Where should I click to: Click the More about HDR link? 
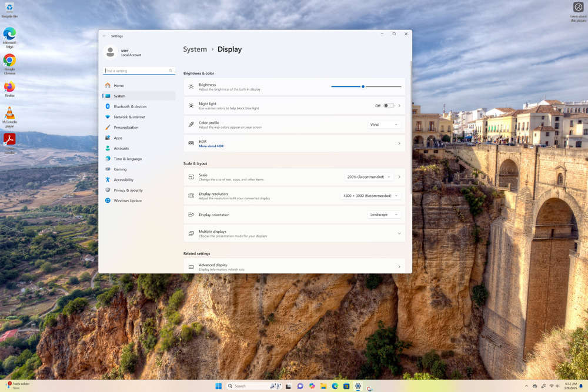pos(211,146)
